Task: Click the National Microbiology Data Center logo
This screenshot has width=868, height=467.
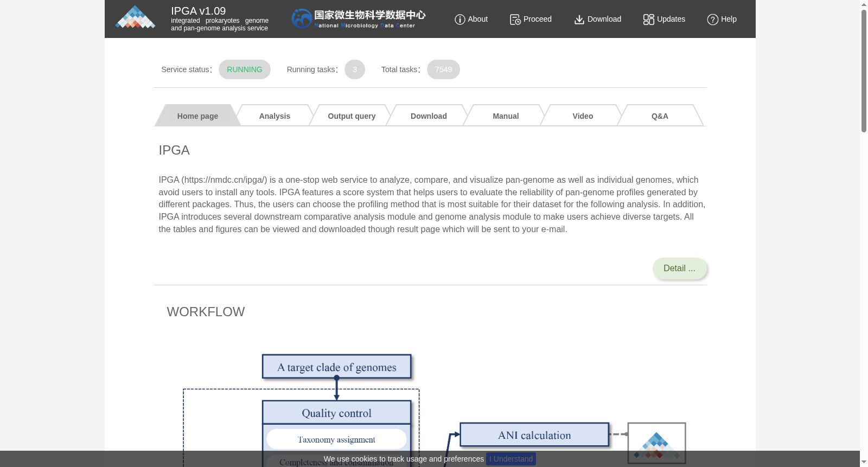Action: point(359,18)
